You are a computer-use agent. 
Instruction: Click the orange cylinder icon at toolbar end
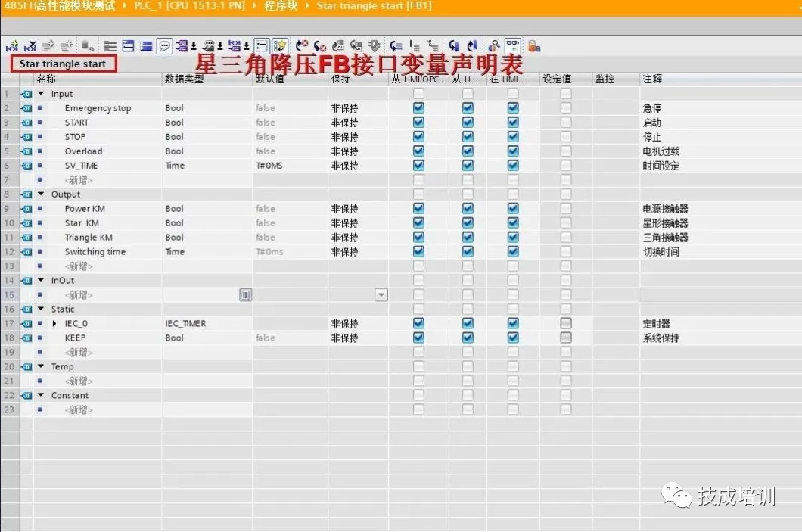click(533, 45)
